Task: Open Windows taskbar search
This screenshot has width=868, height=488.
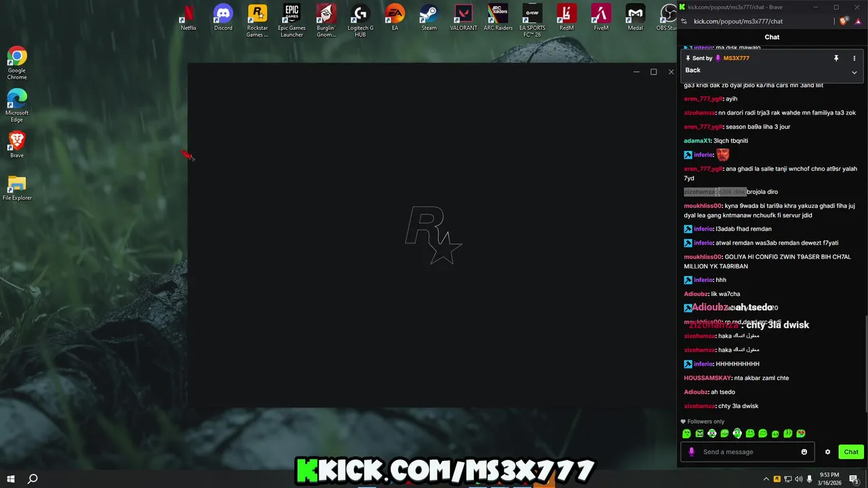Action: click(x=32, y=479)
